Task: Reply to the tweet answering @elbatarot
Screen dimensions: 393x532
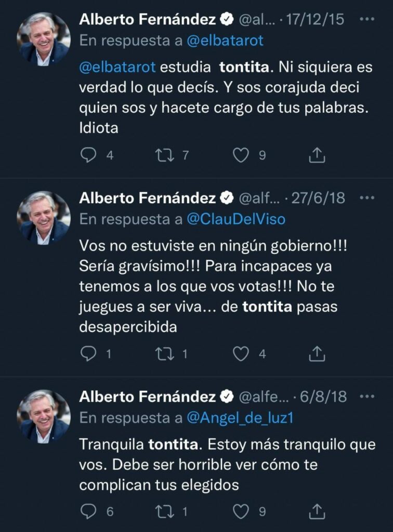Action: click(x=89, y=155)
